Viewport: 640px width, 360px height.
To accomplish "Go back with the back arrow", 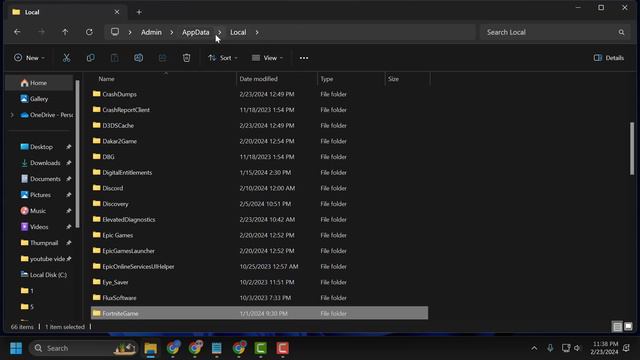I will (x=17, y=32).
